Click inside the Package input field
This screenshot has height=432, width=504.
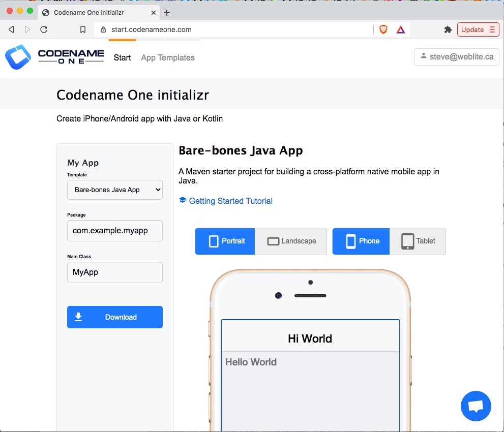tap(114, 231)
